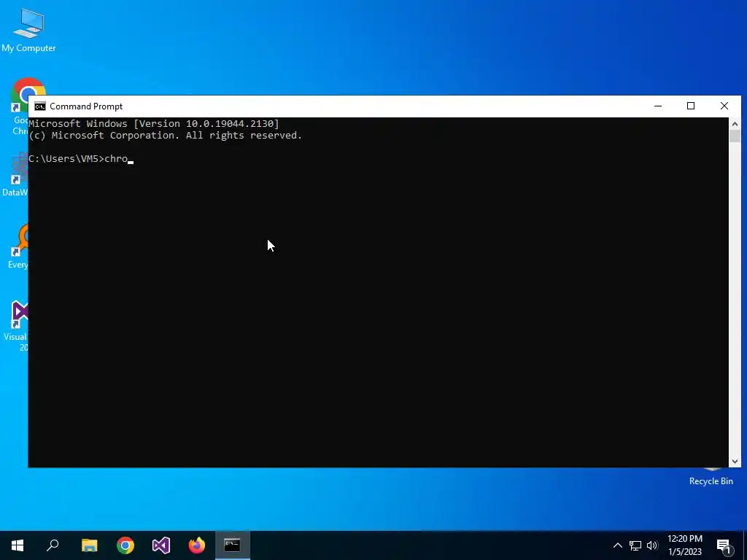Click the 'Command Prompt' title text

coord(86,106)
